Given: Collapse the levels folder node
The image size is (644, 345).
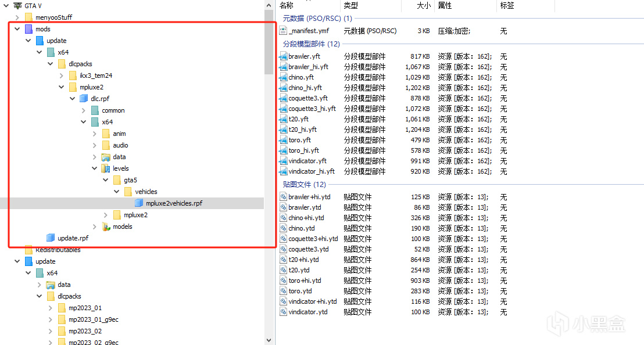Looking at the screenshot, I should click(95, 168).
